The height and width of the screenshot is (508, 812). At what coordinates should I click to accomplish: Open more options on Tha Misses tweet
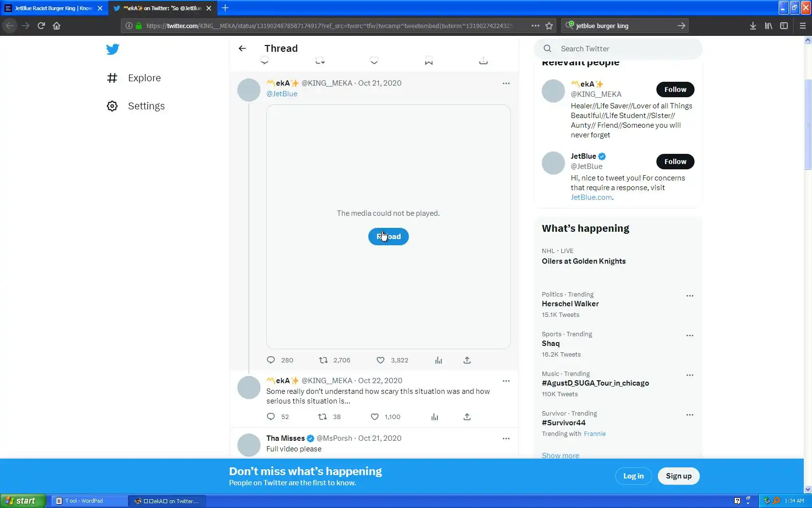[x=506, y=438]
